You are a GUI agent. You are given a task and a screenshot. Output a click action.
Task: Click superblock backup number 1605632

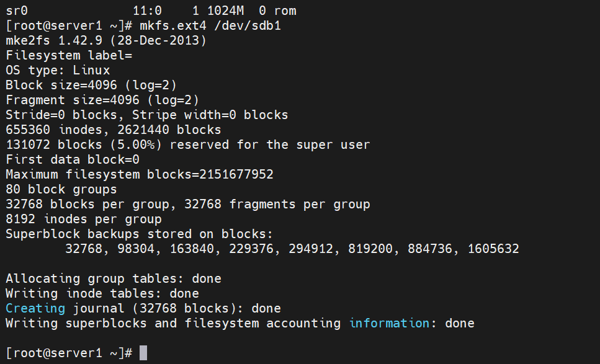493,249
